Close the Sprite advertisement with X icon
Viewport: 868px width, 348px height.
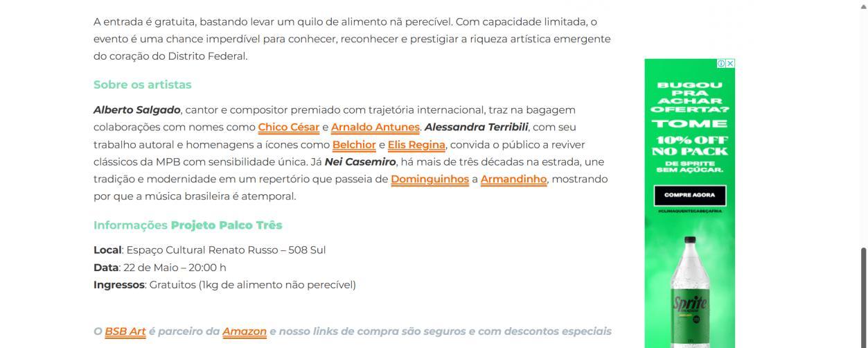(x=730, y=63)
